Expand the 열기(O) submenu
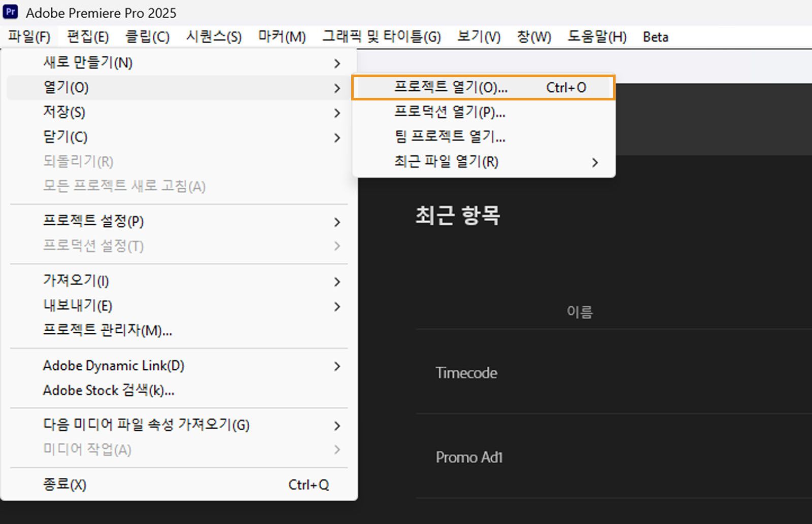The height and width of the screenshot is (524, 812). [x=177, y=88]
